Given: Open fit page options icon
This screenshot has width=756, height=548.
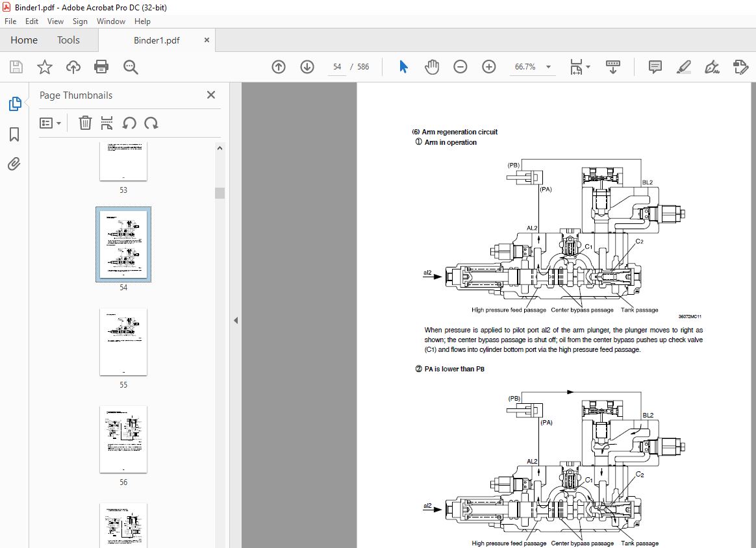Looking at the screenshot, I should tap(576, 67).
